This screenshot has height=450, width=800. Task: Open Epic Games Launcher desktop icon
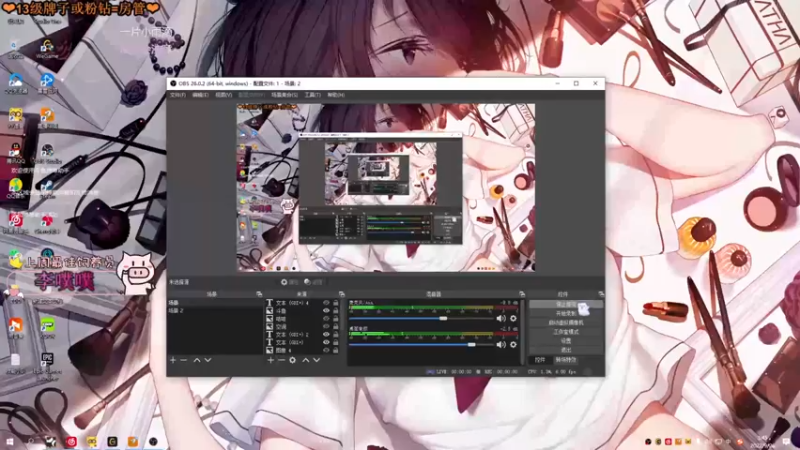click(x=47, y=366)
